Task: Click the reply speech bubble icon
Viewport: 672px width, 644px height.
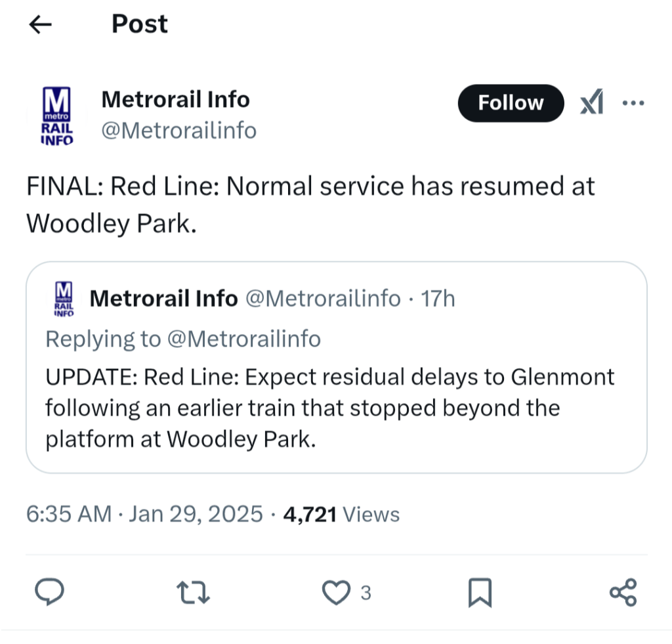Action: [x=48, y=593]
